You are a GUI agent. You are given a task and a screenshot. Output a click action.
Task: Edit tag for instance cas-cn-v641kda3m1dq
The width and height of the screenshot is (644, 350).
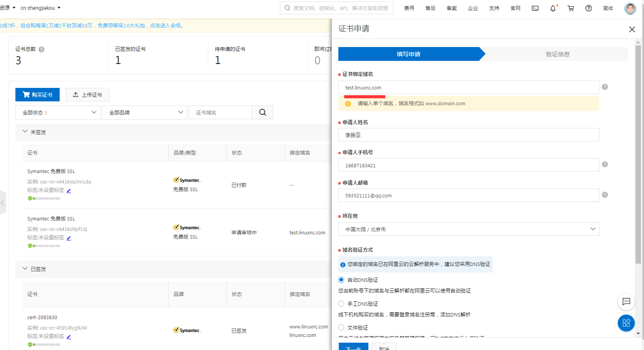69,191
